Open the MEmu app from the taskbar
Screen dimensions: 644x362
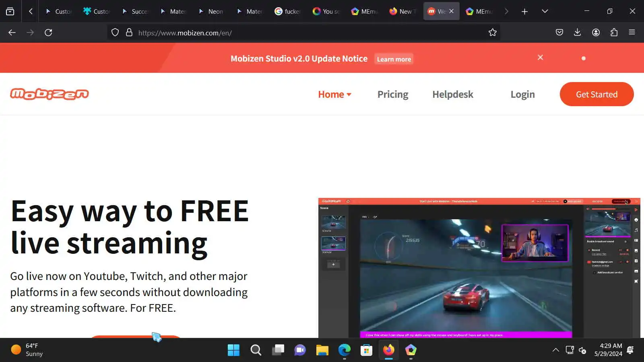411,350
